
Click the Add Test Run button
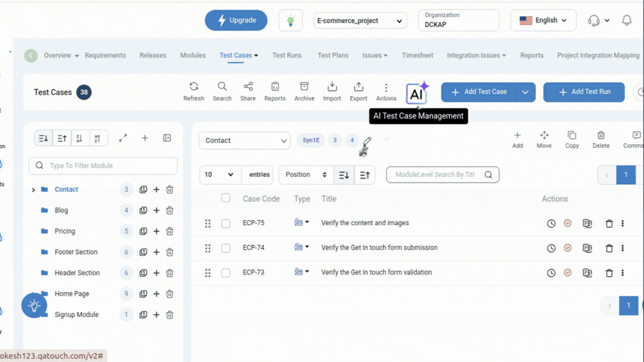point(584,92)
